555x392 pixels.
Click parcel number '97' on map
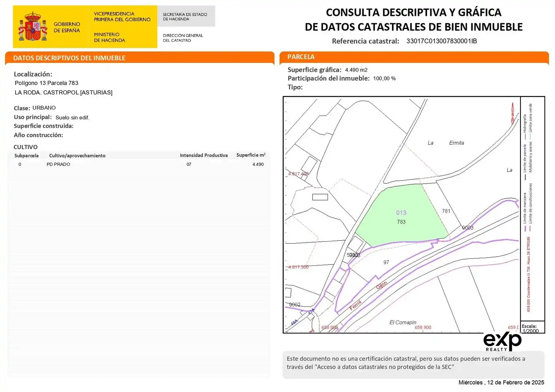386,262
